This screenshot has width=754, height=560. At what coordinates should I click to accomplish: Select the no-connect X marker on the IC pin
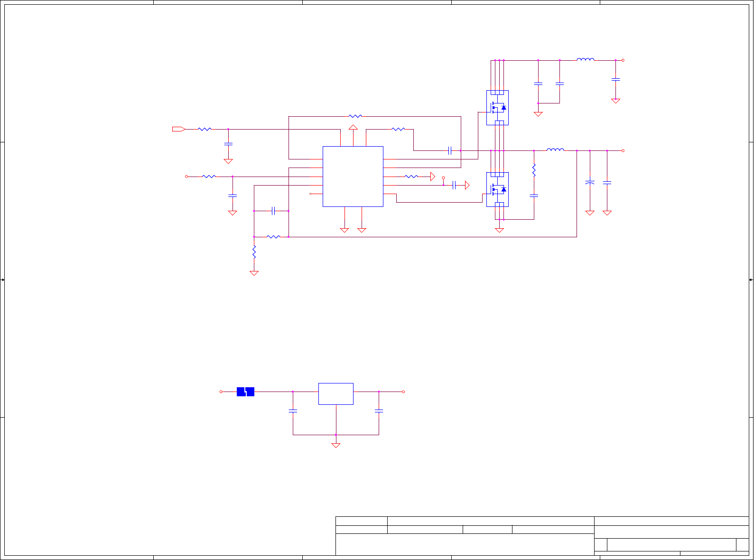pos(310,194)
